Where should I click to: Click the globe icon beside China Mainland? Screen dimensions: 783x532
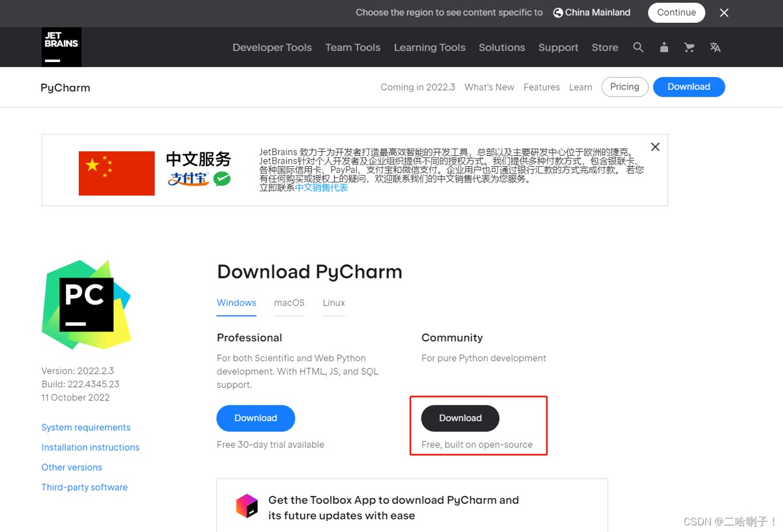click(558, 12)
